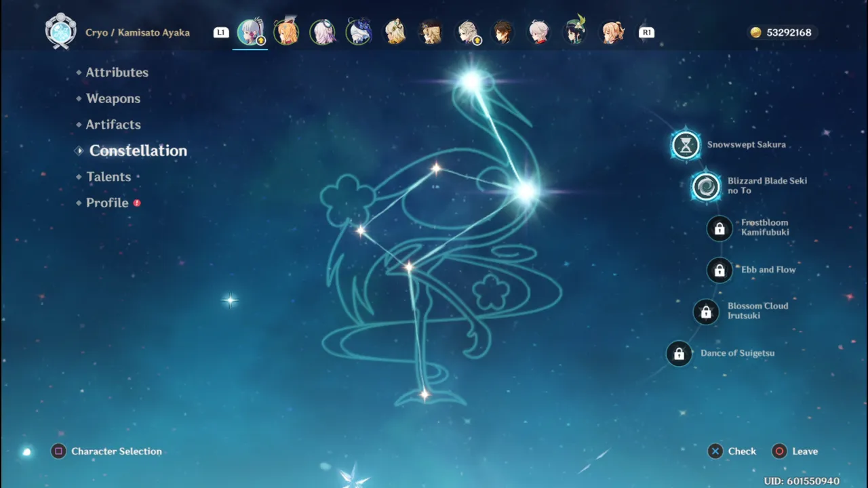Click the brightest star at the crane's head
Screen dimensions: 868x488
click(x=471, y=82)
